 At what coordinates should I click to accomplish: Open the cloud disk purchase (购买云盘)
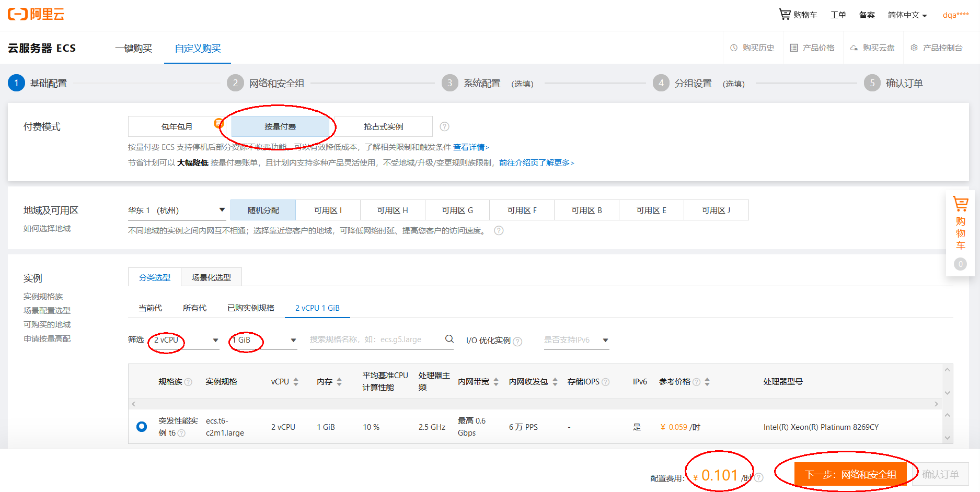pos(872,48)
